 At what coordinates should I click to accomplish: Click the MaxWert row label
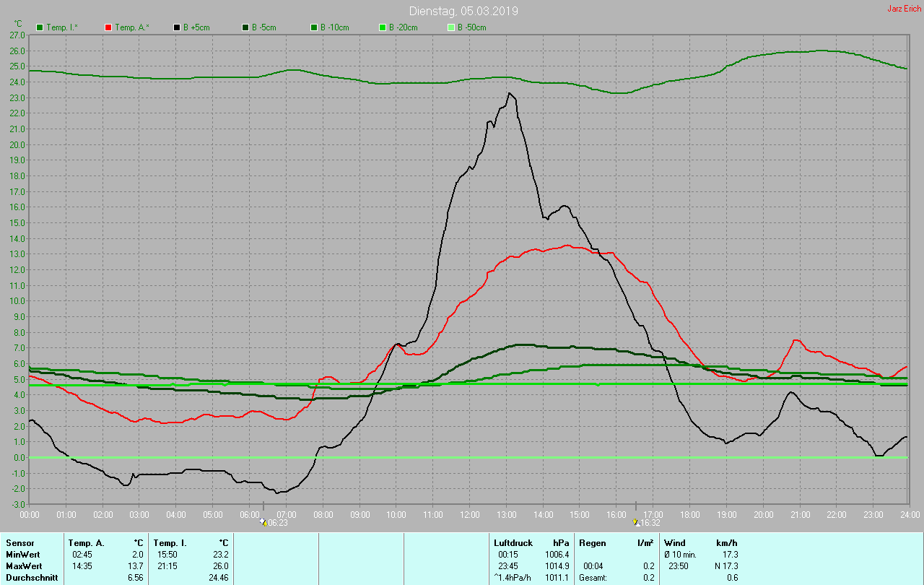coord(24,565)
